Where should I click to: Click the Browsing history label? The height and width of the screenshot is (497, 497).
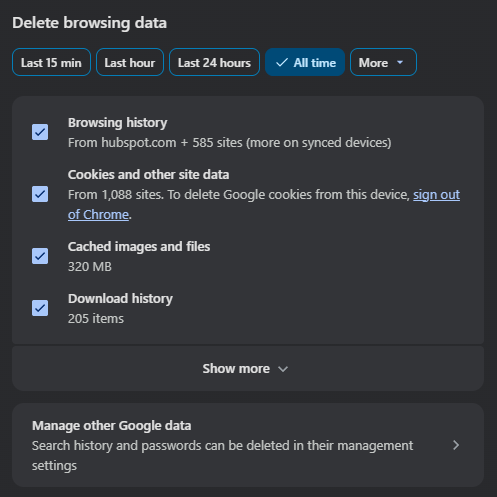coord(118,123)
